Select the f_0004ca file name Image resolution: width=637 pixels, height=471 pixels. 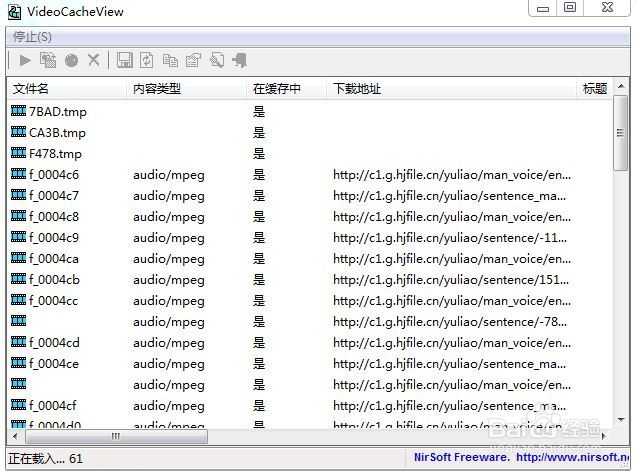coord(54,259)
